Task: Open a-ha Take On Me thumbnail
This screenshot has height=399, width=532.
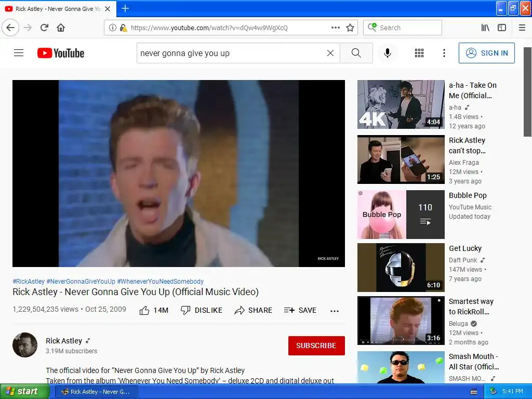Action: tap(401, 104)
